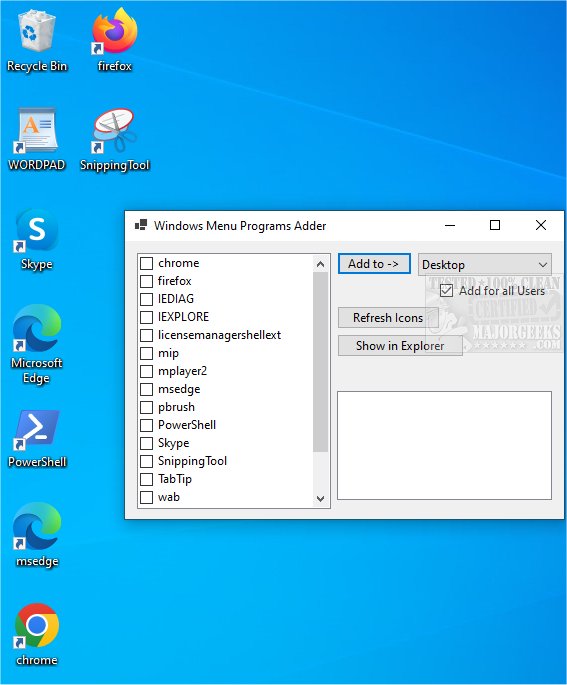Click the Refresh Icons button

[x=388, y=318]
